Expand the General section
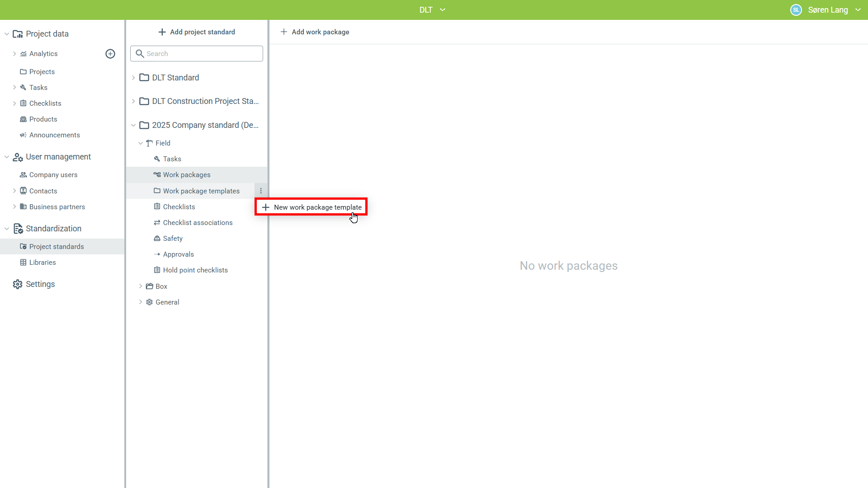This screenshot has width=868, height=488. tap(141, 302)
